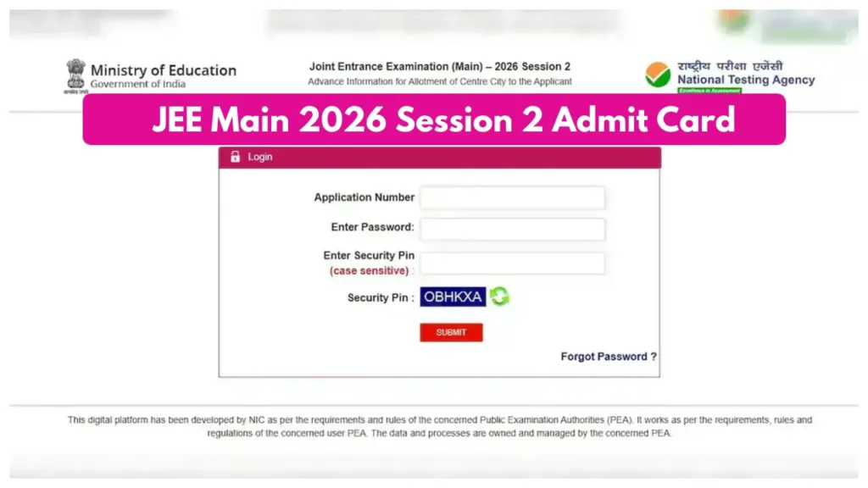This screenshot has height=488, width=868.
Task: Click the Ministry of Education national emblem
Action: coord(77,70)
